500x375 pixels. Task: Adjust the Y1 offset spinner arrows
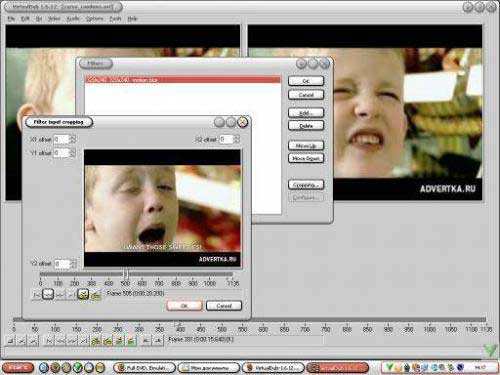click(73, 153)
